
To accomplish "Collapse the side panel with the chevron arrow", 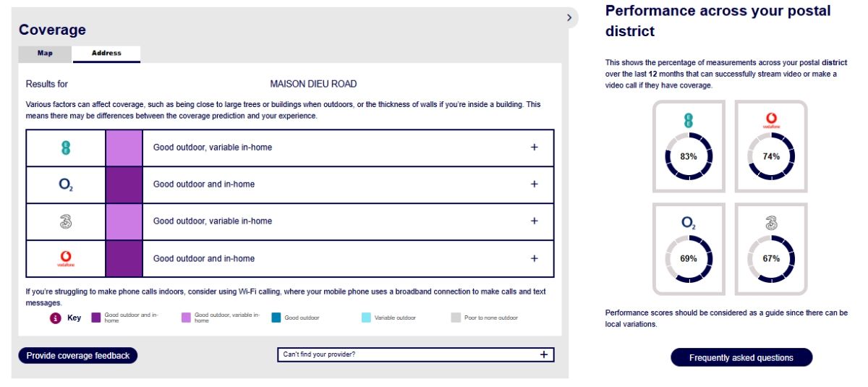I will (x=569, y=17).
